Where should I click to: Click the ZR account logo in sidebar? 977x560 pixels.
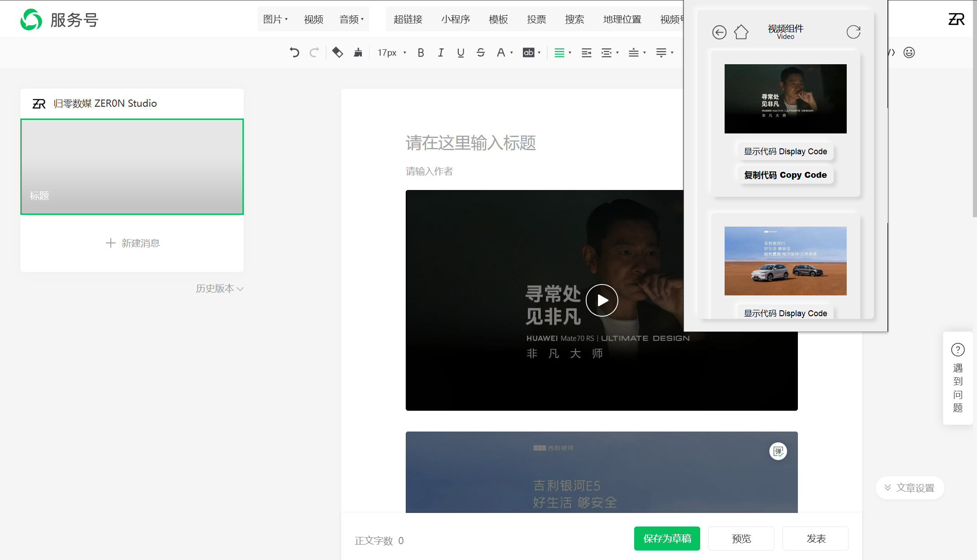[x=39, y=104]
